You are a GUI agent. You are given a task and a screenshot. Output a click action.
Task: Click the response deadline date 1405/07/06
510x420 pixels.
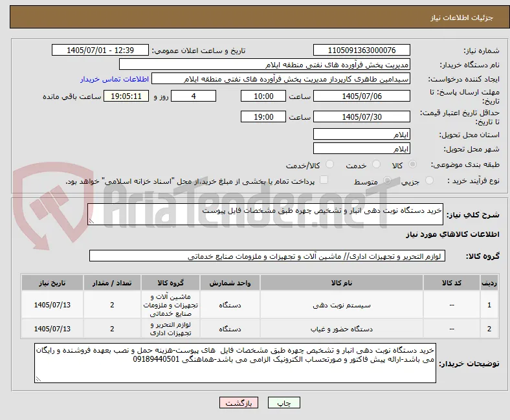pyautogui.click(x=361, y=96)
